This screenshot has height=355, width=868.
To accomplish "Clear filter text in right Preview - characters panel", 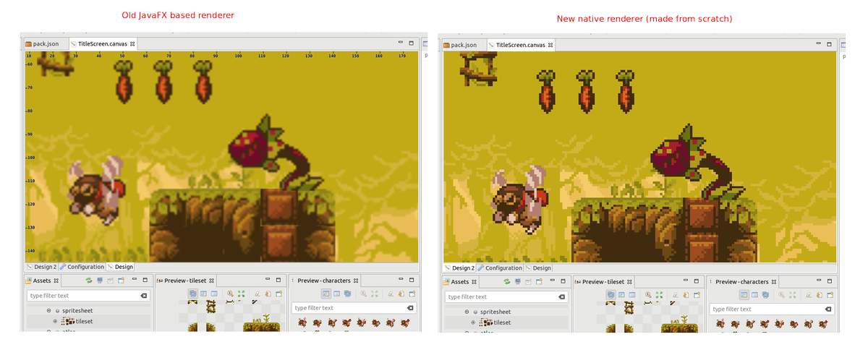I will [828, 309].
